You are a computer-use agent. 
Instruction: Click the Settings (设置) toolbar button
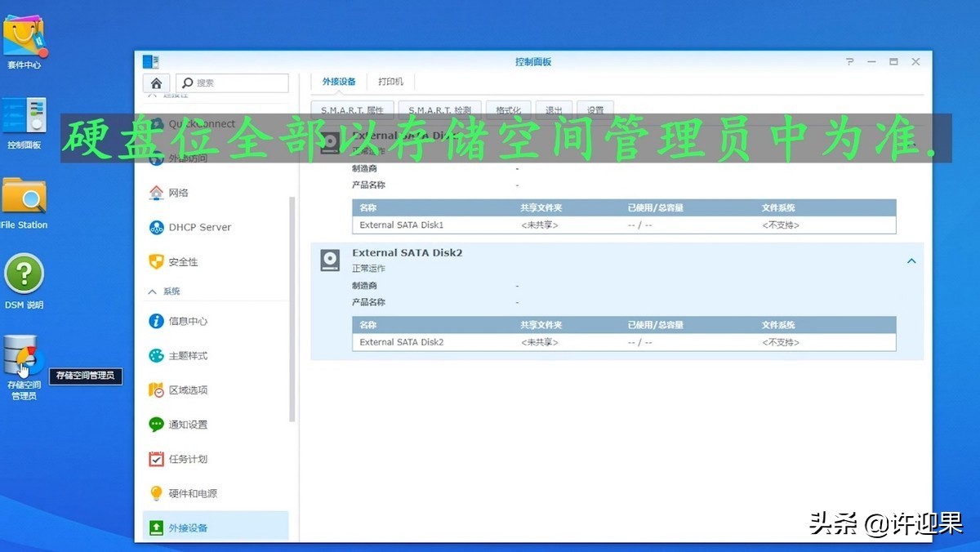tap(595, 110)
